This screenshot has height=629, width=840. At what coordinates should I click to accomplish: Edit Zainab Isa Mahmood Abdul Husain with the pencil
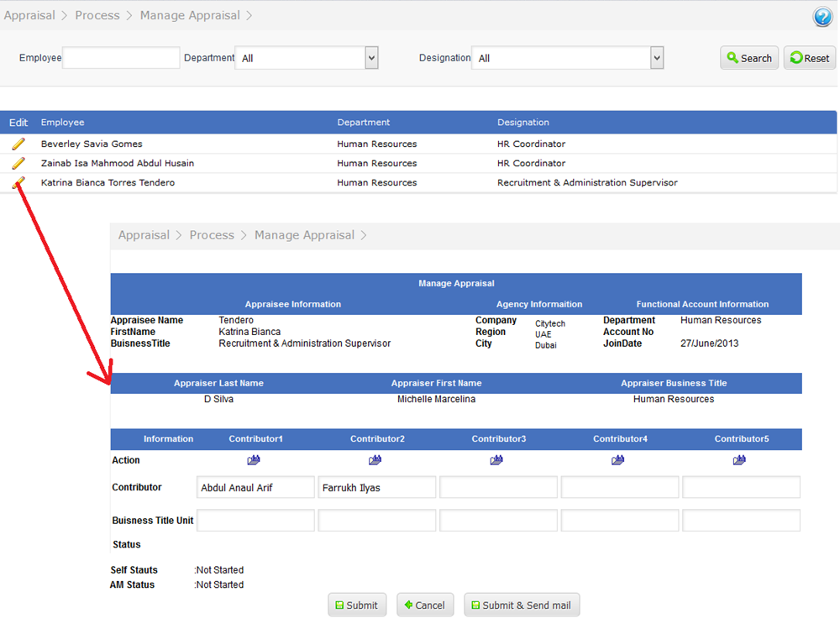pos(18,163)
